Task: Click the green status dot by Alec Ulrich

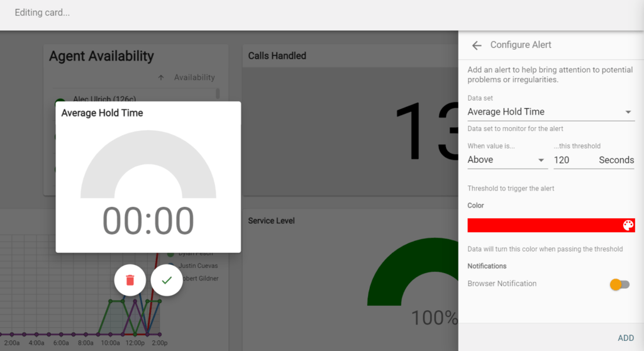Action: [60, 101]
